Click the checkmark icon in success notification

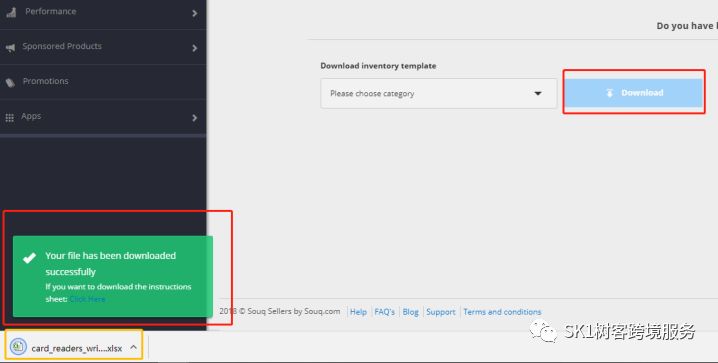point(29,258)
